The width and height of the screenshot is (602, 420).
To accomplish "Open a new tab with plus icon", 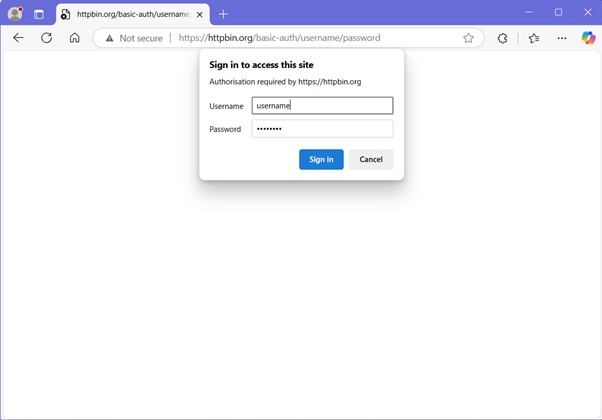I will coord(223,15).
